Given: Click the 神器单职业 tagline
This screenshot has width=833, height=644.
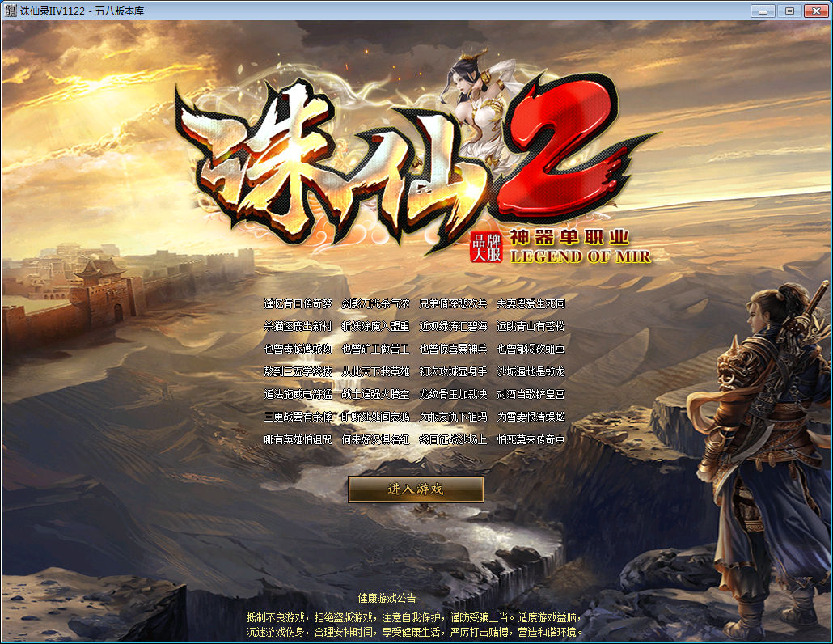Looking at the screenshot, I should (569, 237).
